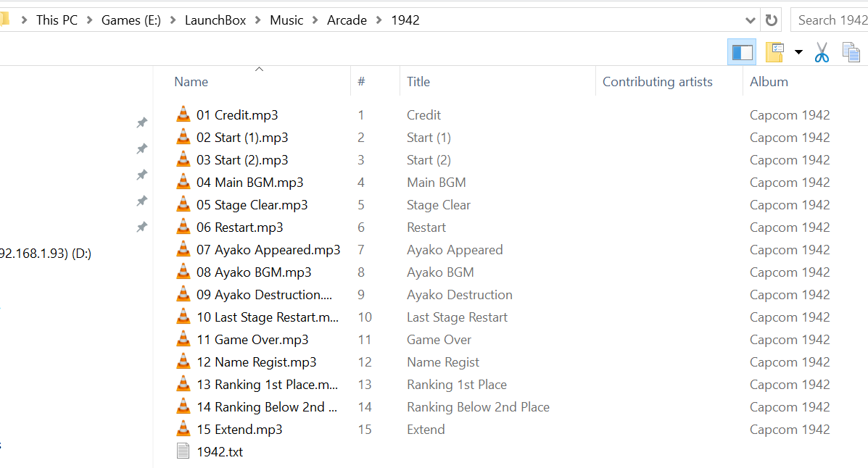Go to Games (E:) in breadcrumb
The image size is (868, 468).
pos(131,20)
